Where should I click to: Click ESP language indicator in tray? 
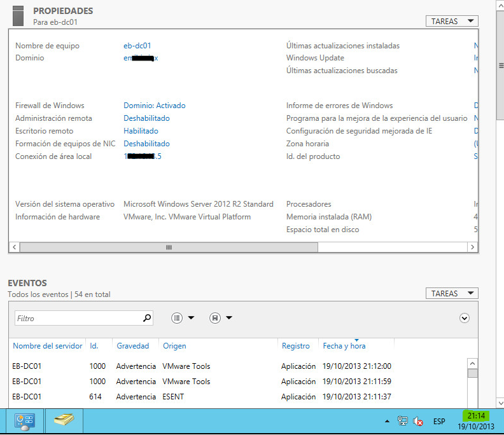coord(439,421)
